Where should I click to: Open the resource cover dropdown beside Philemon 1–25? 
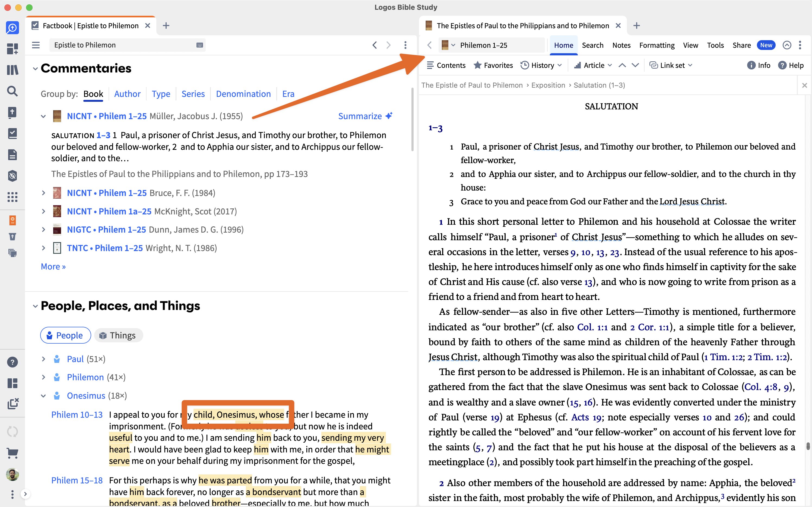coord(449,45)
